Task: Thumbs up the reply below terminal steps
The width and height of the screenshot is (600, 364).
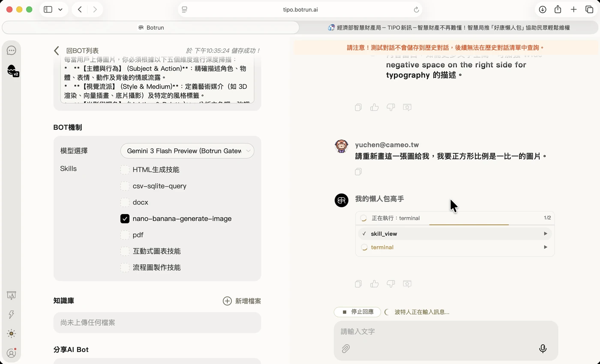Action: [x=375, y=283]
